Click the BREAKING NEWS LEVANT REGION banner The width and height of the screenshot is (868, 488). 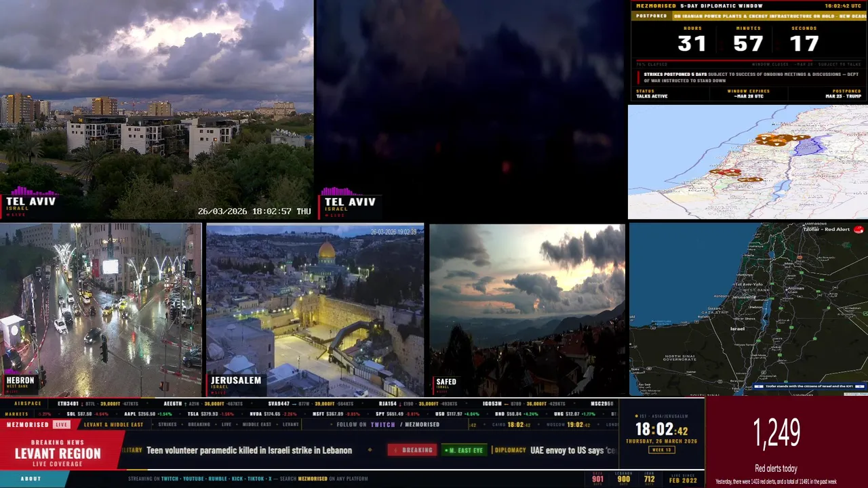point(58,450)
